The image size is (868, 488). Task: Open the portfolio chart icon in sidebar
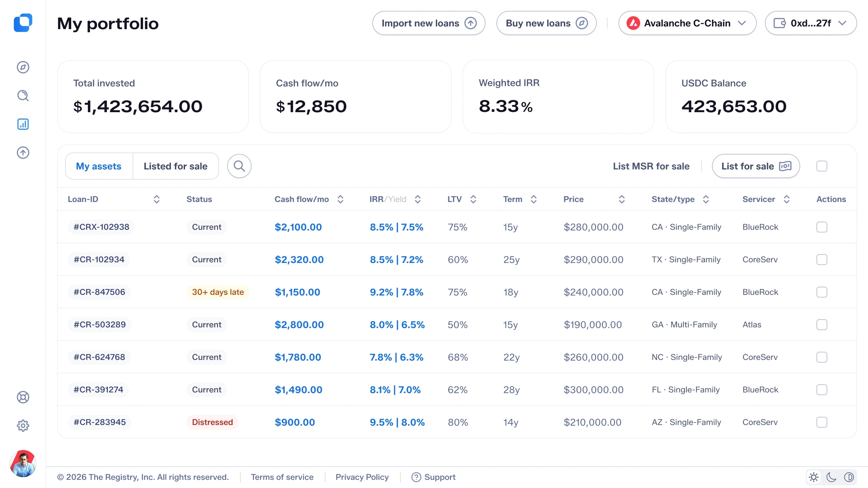(23, 124)
